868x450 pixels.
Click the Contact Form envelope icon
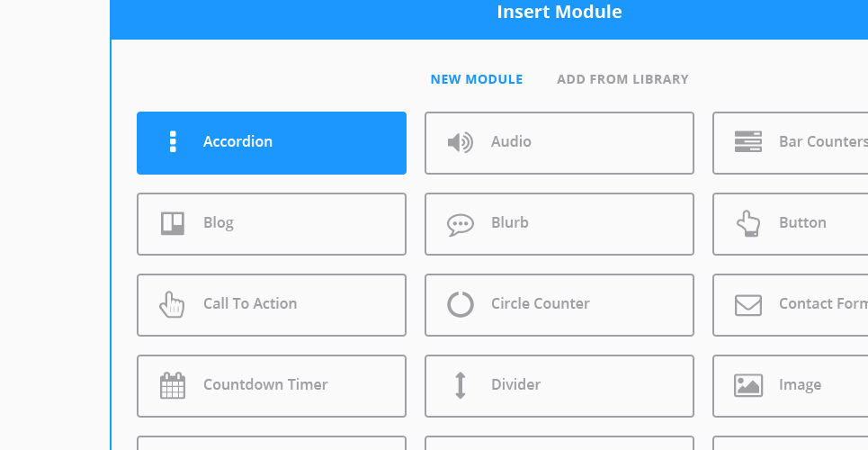coord(747,305)
